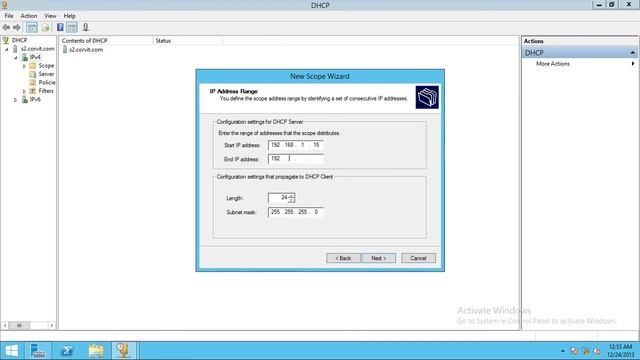Click the Length spinner arrows
640x360 pixels.
[x=291, y=198]
